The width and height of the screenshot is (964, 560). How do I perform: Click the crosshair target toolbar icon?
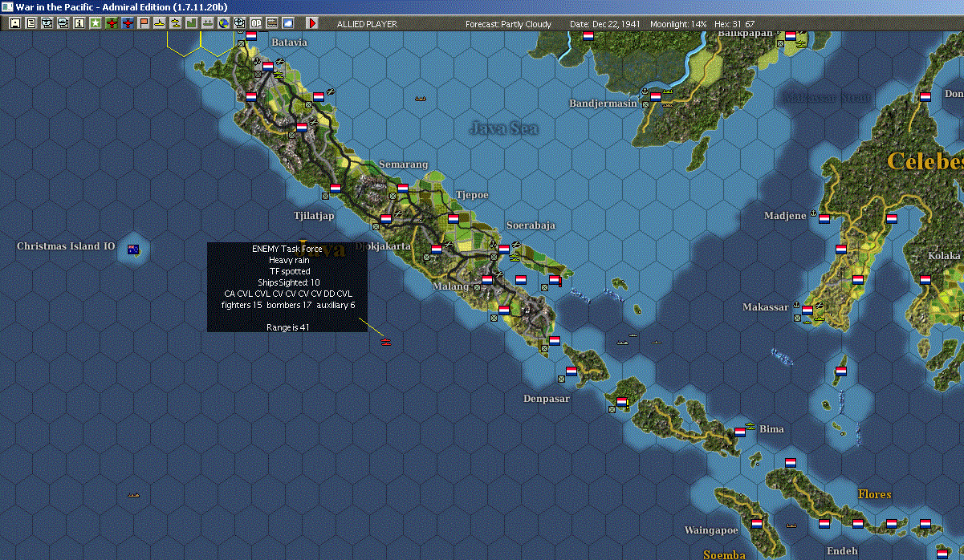[x=239, y=23]
